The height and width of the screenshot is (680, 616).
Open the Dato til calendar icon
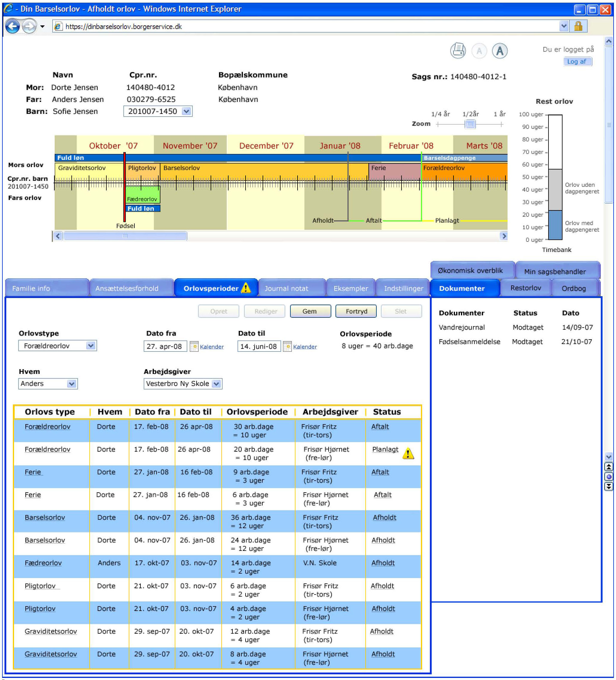[287, 346]
